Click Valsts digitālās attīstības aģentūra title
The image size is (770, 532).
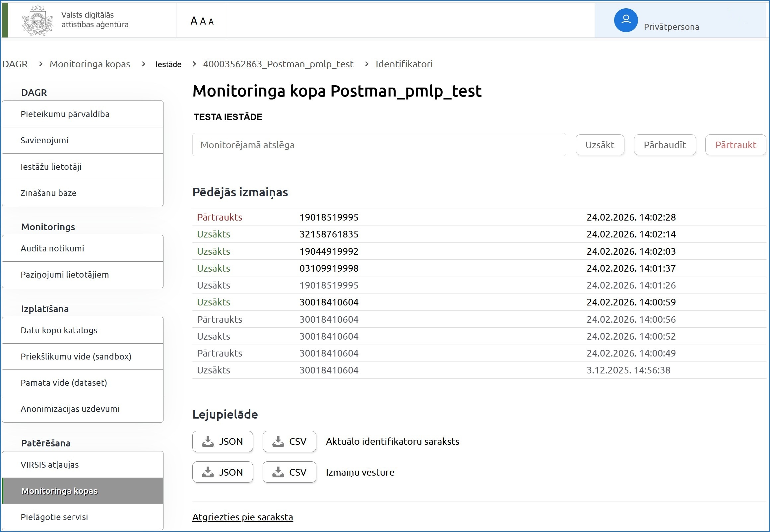tap(95, 20)
